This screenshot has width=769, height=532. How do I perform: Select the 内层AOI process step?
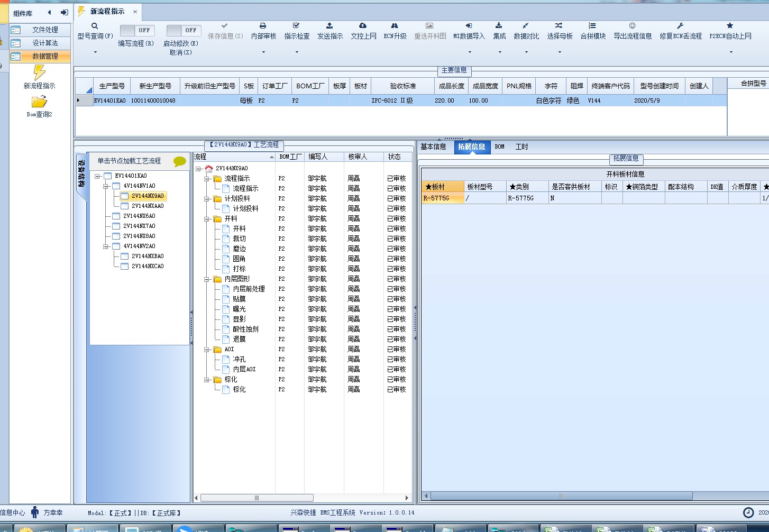coord(244,370)
